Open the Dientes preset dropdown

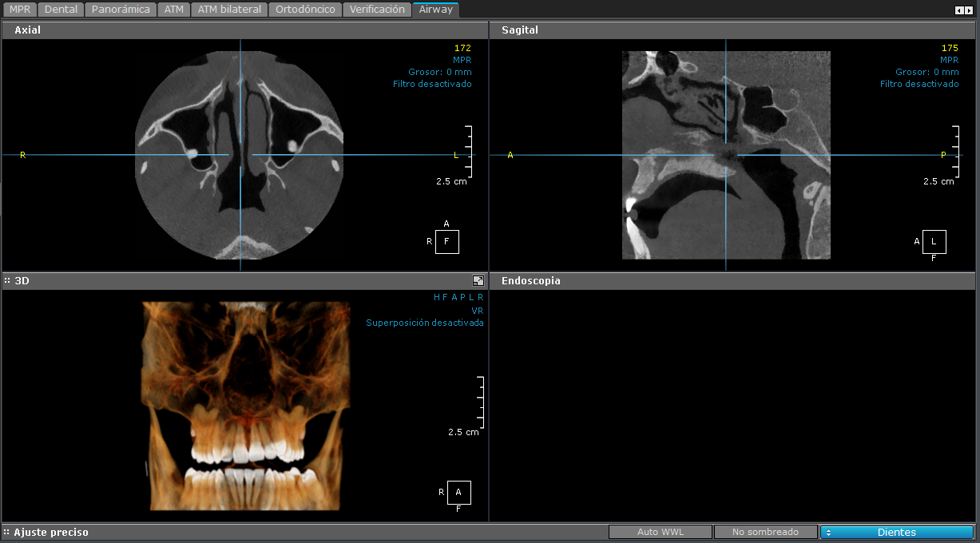[896, 533]
